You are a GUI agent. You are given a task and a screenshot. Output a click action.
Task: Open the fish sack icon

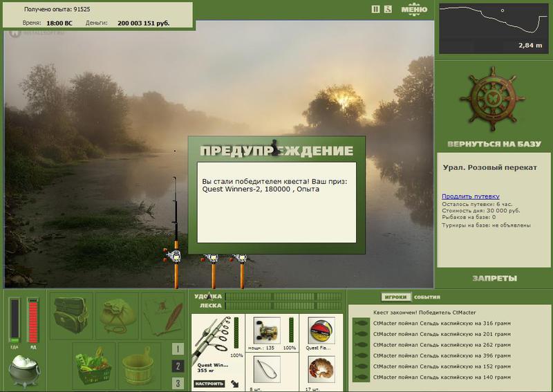coord(117,315)
